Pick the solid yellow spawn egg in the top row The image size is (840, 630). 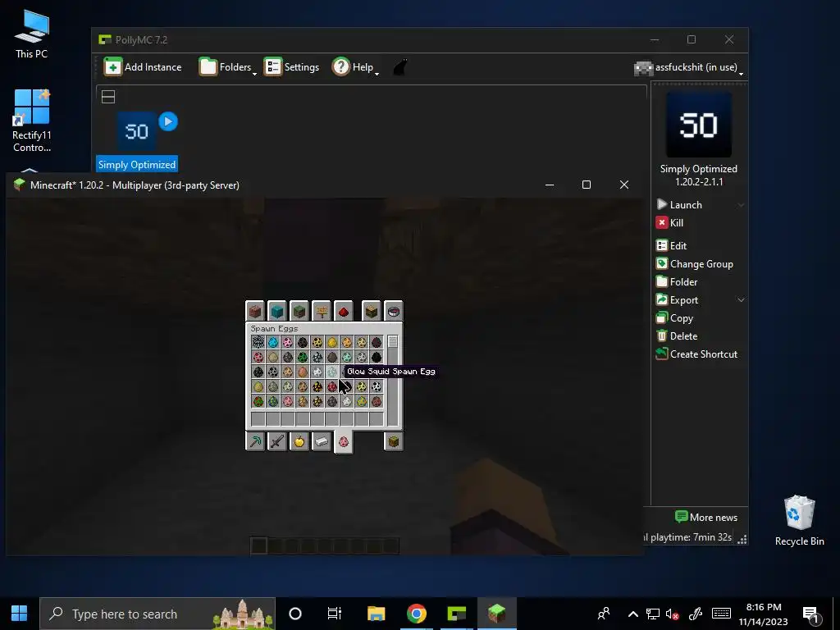(332, 342)
